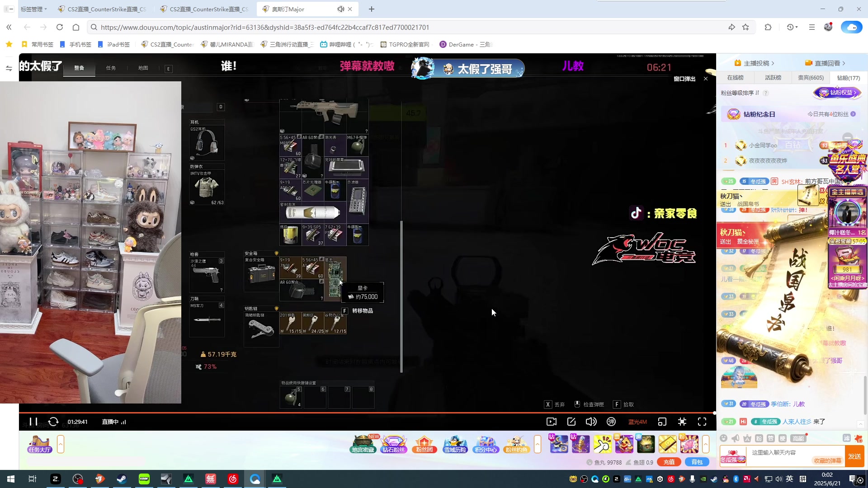Open 积分中心 points center icon
This screenshot has height=488, width=868.
pos(486,445)
